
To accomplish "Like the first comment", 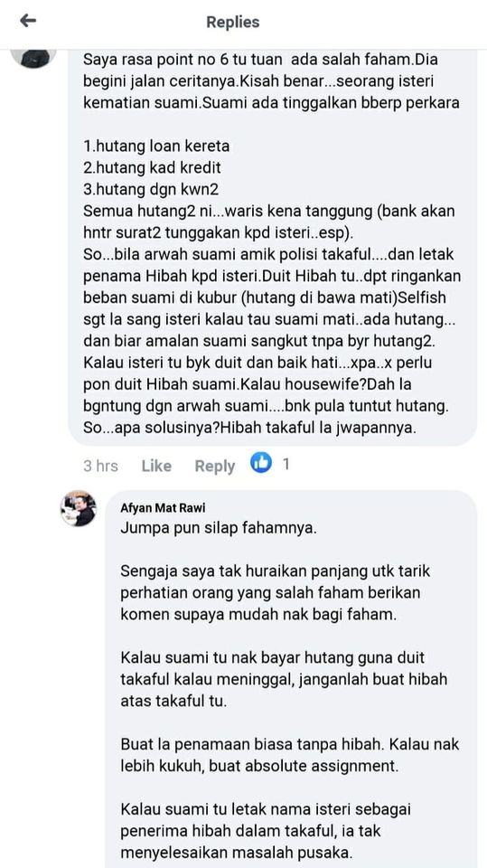I will coord(156,467).
